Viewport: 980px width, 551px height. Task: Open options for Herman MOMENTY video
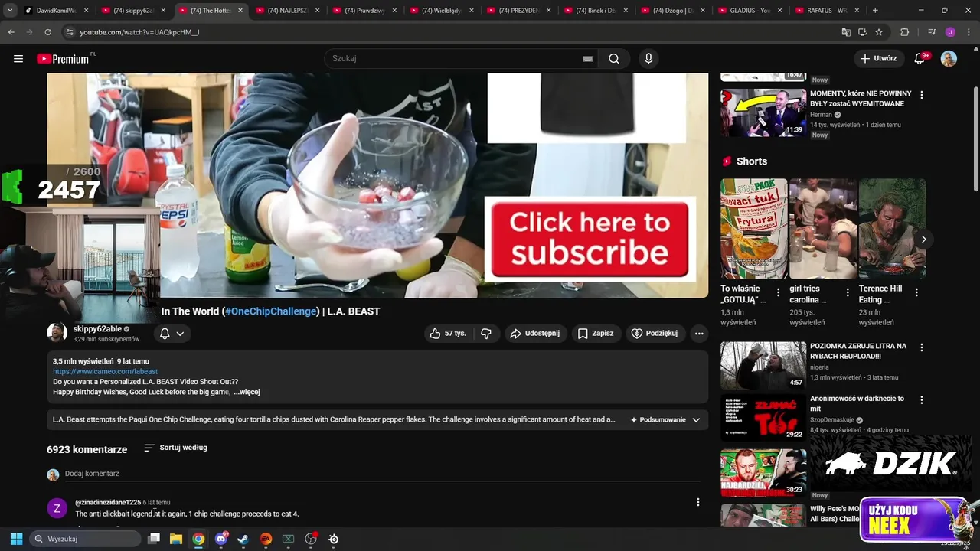point(921,95)
